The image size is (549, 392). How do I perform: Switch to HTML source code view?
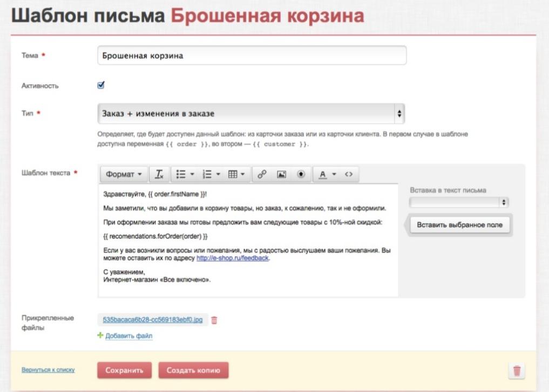(x=349, y=174)
